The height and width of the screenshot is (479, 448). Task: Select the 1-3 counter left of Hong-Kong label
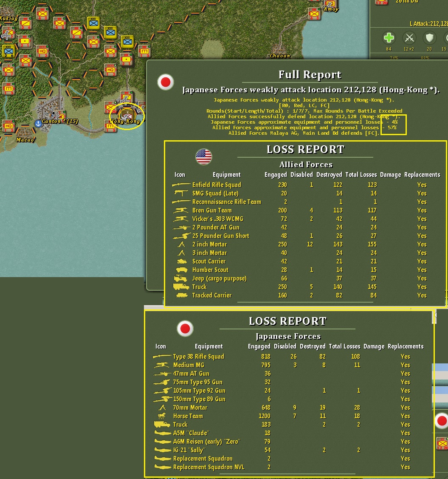click(x=110, y=126)
